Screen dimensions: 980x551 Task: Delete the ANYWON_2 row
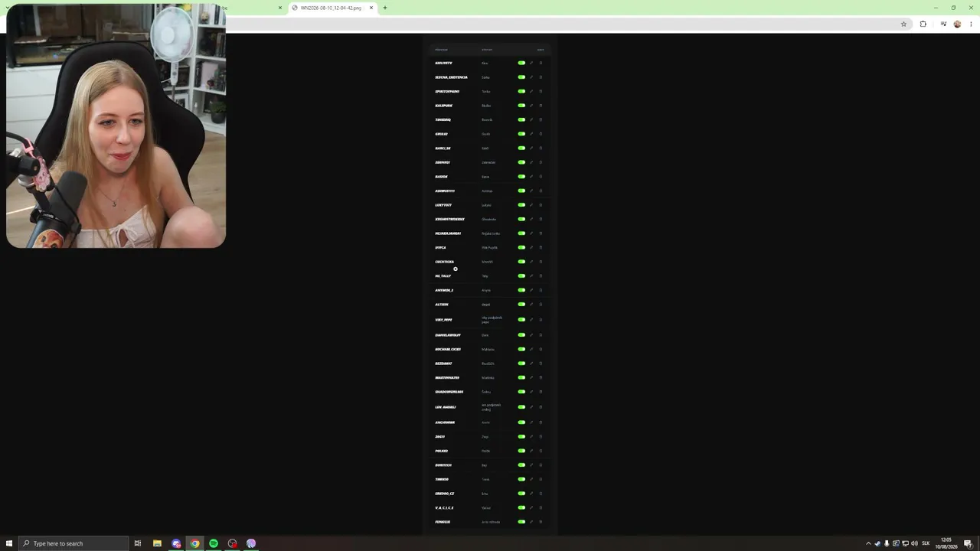(541, 290)
